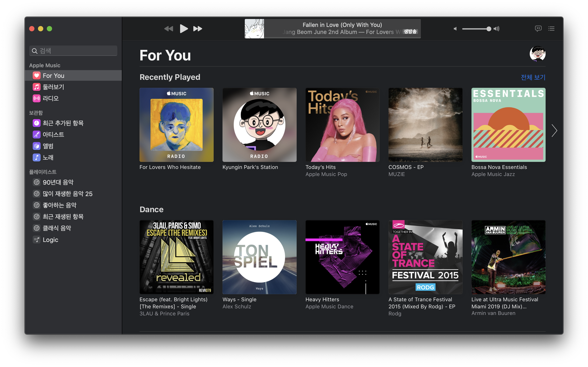Open the 둘러보기 browse section
The height and width of the screenshot is (367, 588).
(53, 87)
